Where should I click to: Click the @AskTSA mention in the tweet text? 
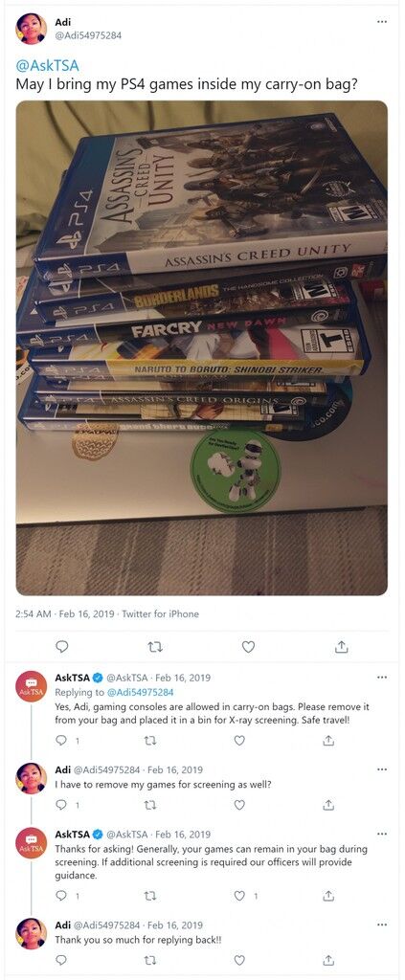pyautogui.click(x=47, y=65)
